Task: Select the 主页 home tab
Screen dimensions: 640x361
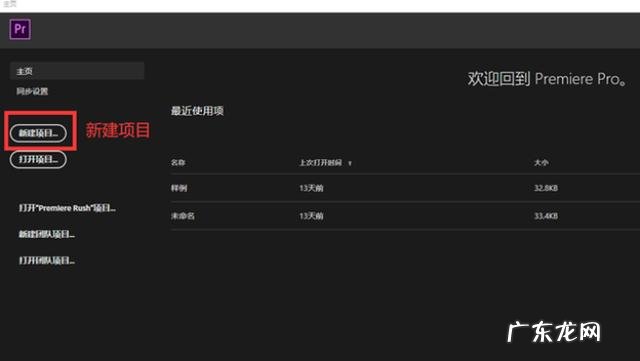Action: (x=77, y=71)
